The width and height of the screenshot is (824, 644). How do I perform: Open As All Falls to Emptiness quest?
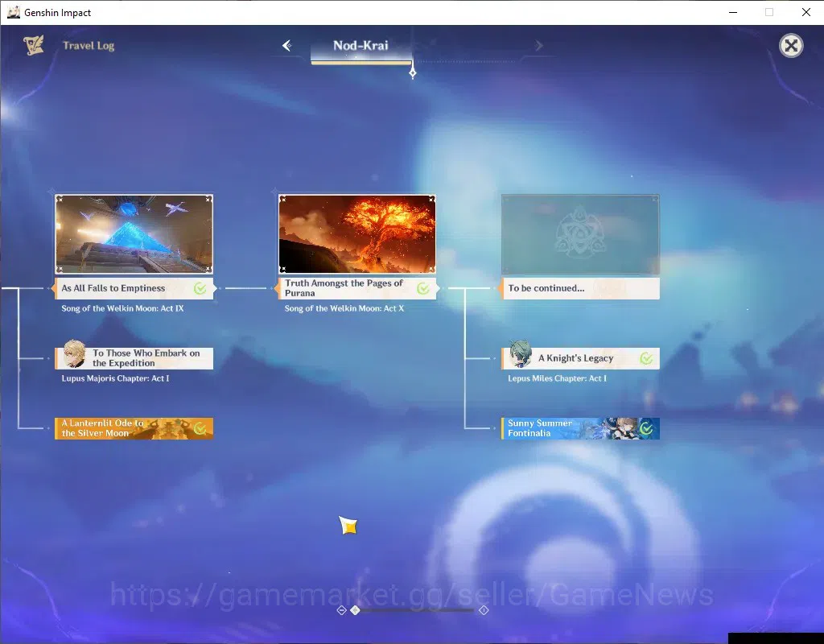point(134,288)
